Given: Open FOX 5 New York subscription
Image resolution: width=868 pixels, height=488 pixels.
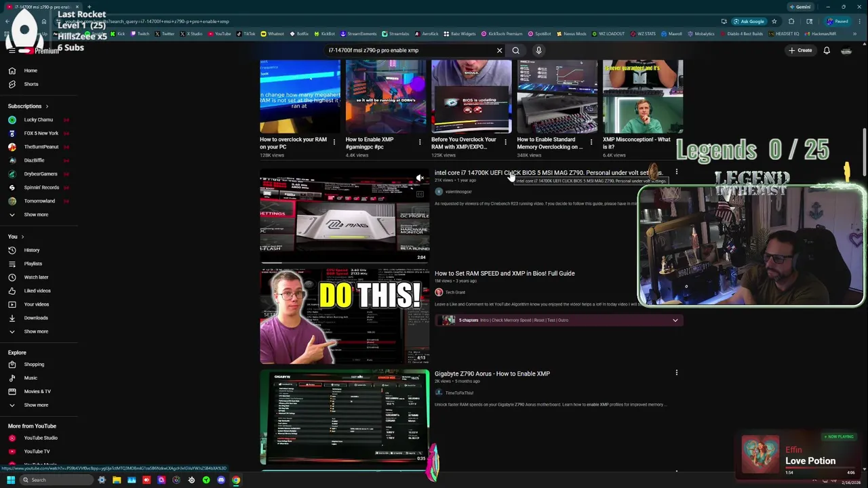Looking at the screenshot, I should click(x=41, y=134).
